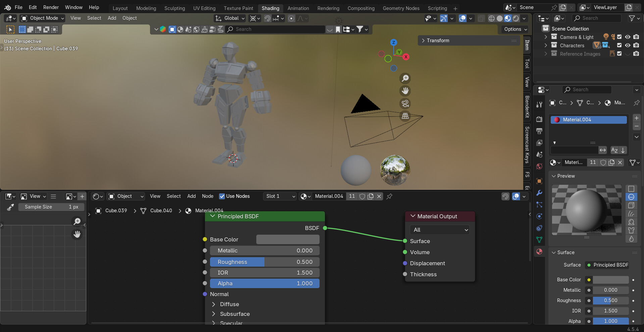The width and height of the screenshot is (644, 332).
Task: Select solid viewport shading
Action: pyautogui.click(x=500, y=18)
